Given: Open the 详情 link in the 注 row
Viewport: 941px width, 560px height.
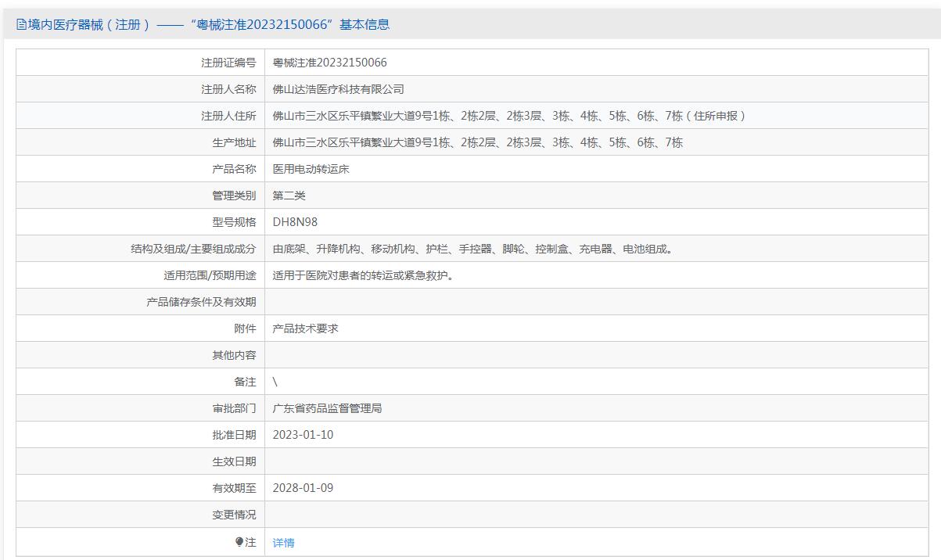Looking at the screenshot, I should pos(283,542).
